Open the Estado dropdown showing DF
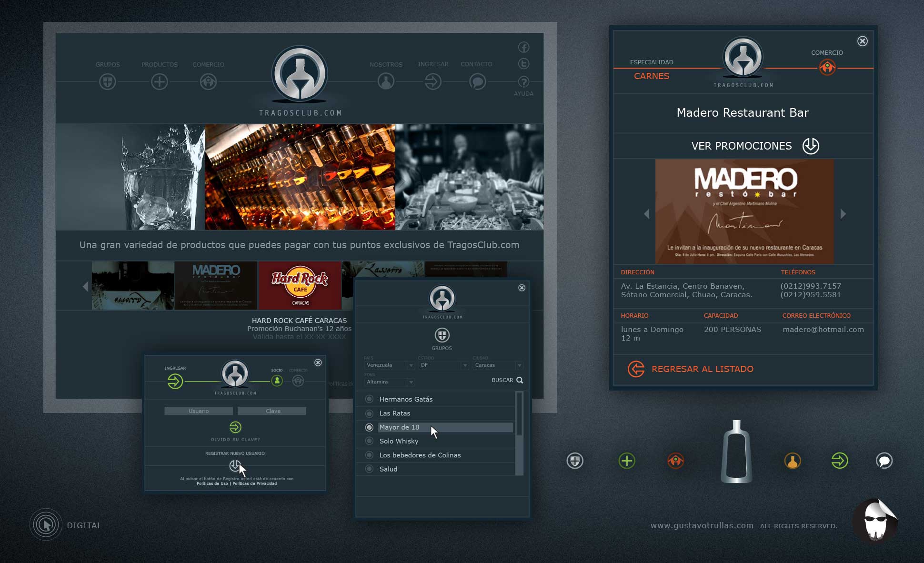 coord(443,365)
